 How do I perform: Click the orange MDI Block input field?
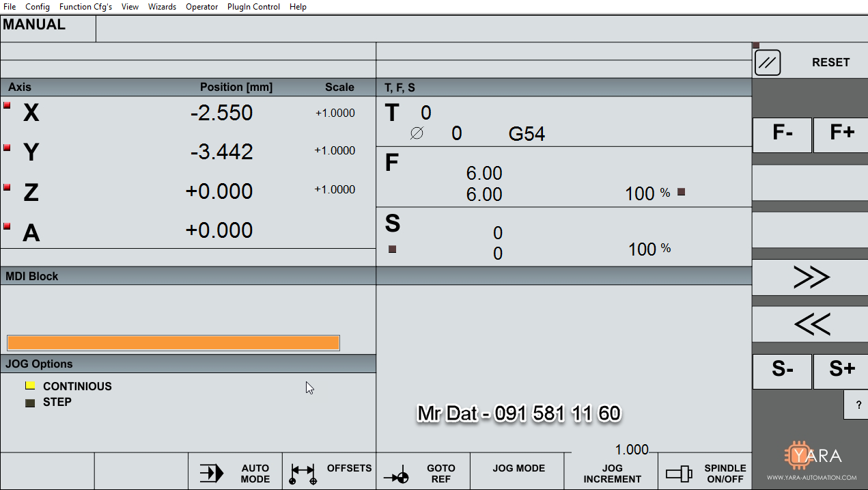point(173,343)
